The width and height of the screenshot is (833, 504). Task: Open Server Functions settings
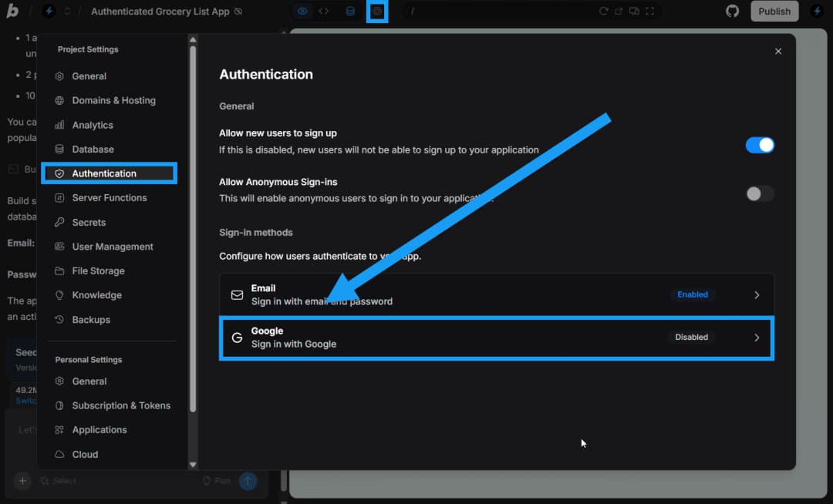[x=109, y=198]
